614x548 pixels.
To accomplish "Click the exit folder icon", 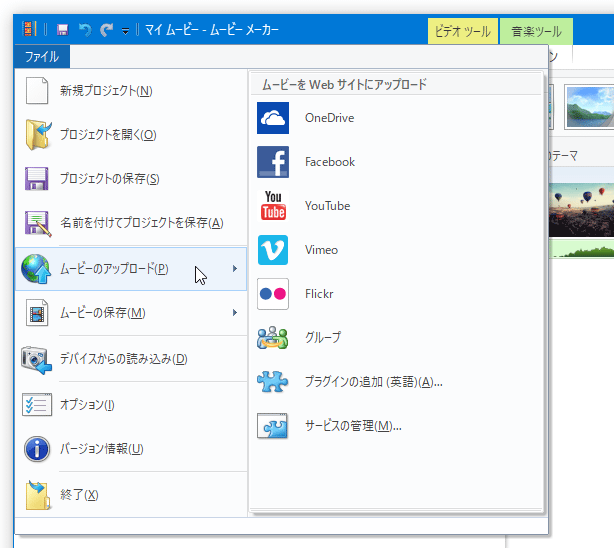I will 38,495.
